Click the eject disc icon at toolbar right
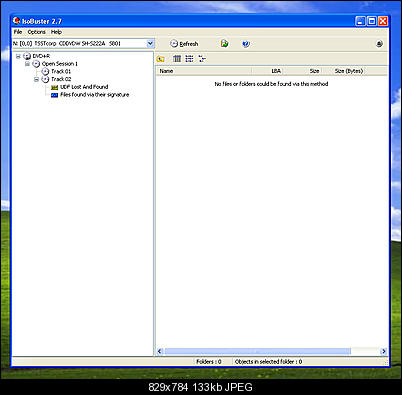The height and width of the screenshot is (395, 402). coord(379,44)
